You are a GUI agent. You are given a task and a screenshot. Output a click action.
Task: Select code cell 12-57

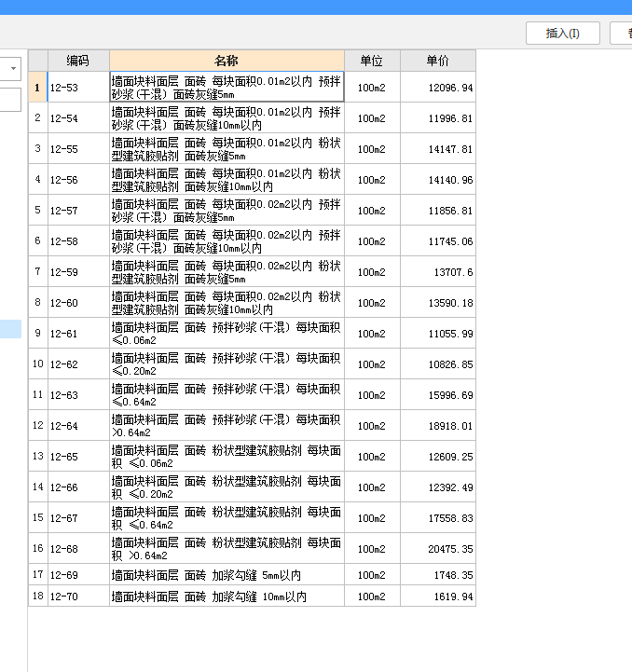click(x=78, y=211)
